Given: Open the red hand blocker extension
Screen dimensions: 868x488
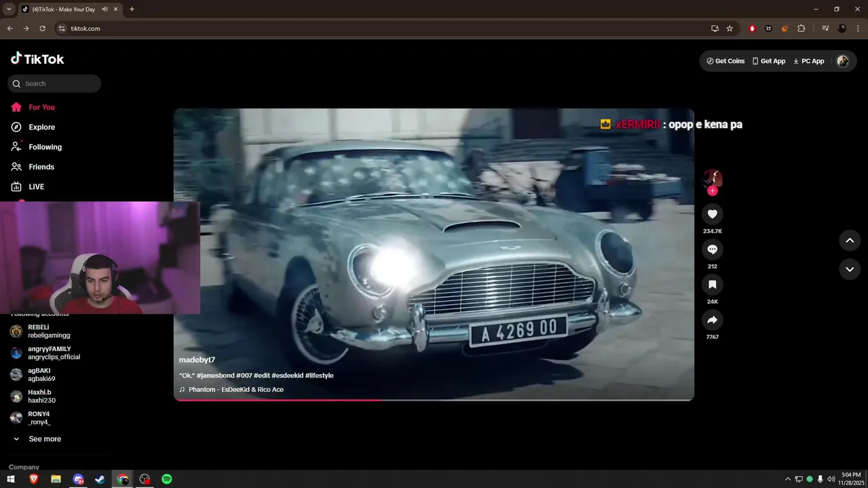Looking at the screenshot, I should (752, 28).
